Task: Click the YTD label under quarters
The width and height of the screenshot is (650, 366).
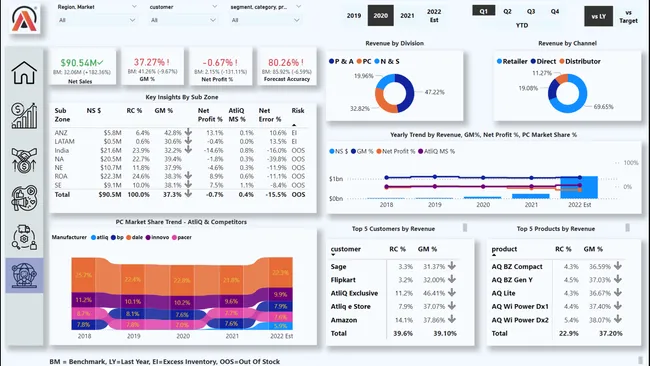Action: pos(522,25)
